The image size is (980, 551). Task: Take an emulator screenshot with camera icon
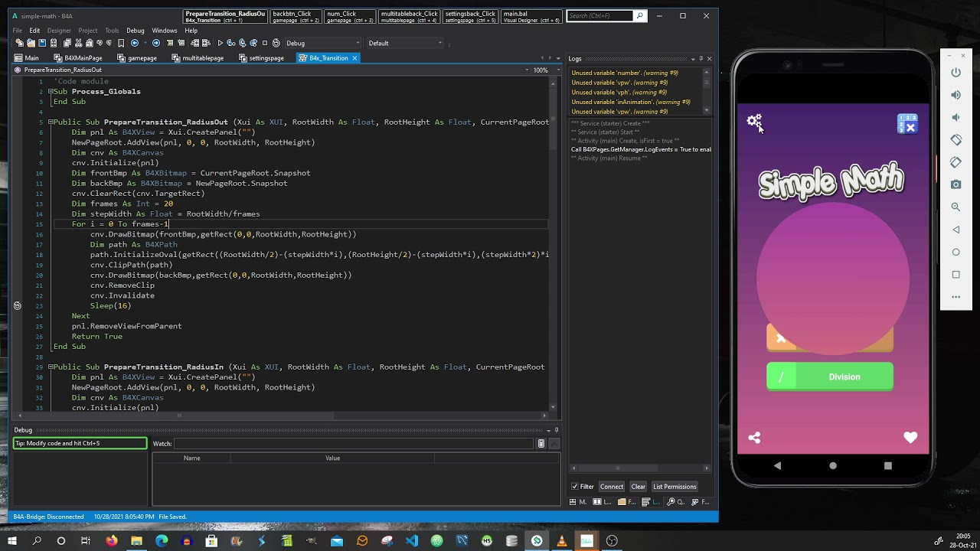coord(955,184)
